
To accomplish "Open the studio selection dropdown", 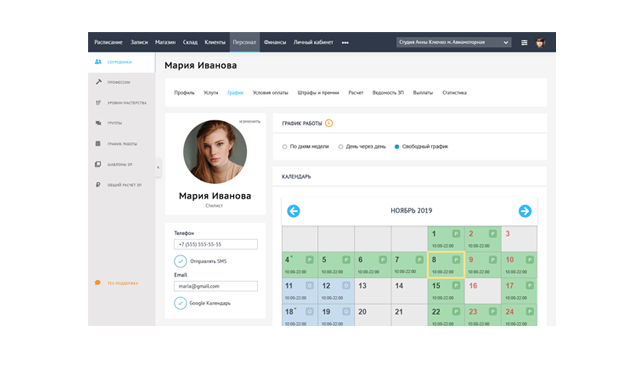I will pos(453,42).
